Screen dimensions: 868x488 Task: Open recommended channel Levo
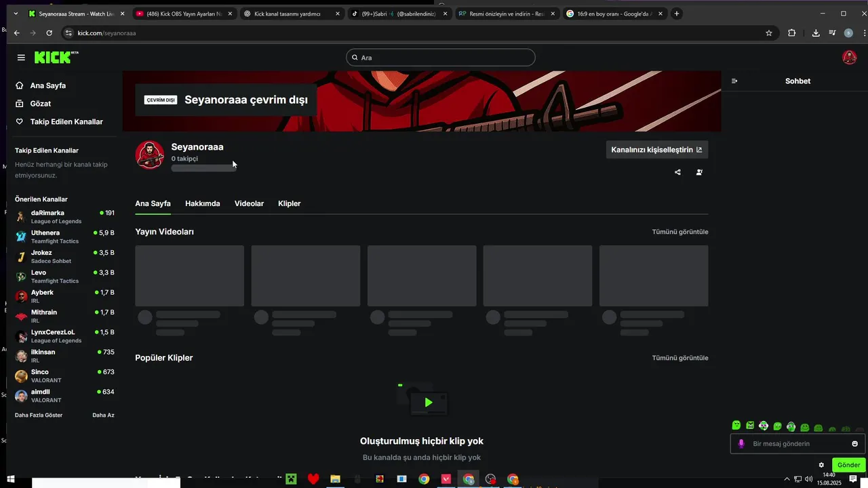coord(64,277)
